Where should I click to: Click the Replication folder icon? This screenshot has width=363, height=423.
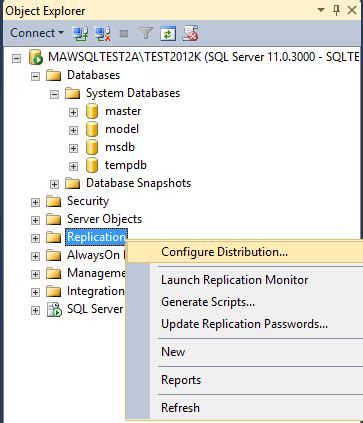(x=53, y=237)
